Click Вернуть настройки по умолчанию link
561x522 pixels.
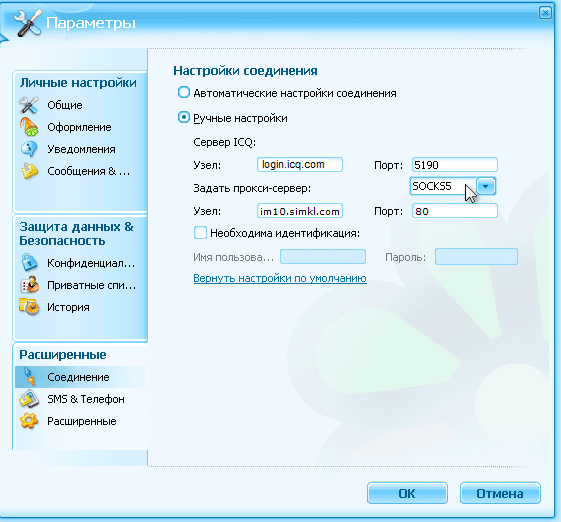(280, 278)
